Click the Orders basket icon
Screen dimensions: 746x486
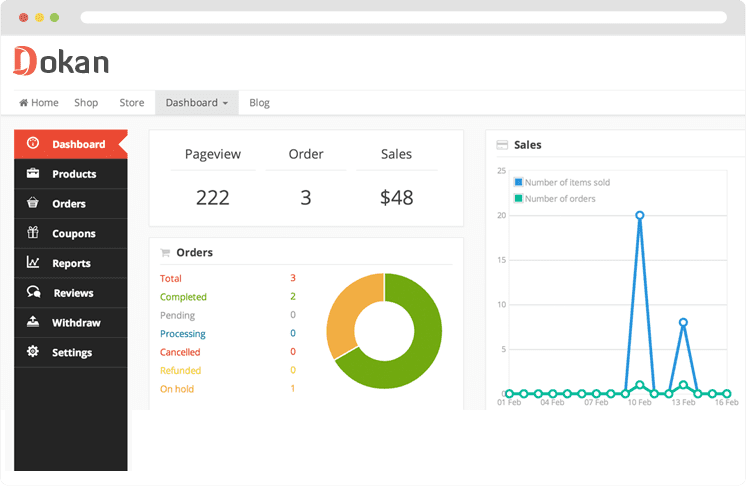coord(33,204)
